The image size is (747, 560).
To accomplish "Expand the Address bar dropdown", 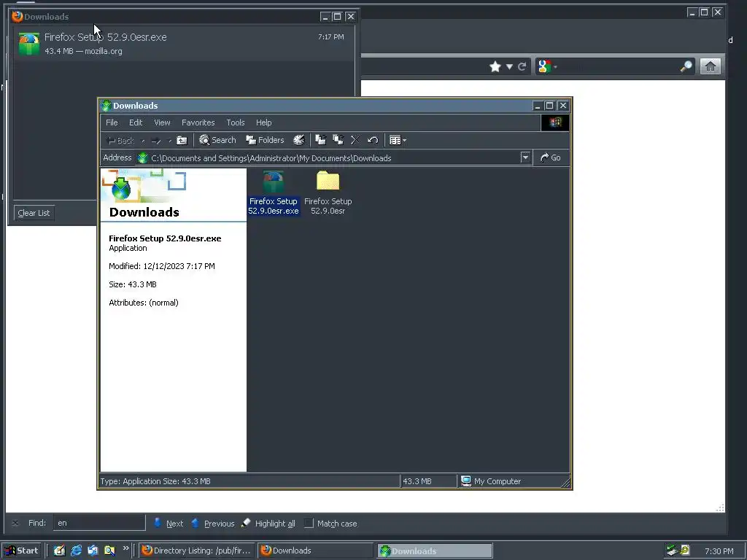I will tap(525, 157).
